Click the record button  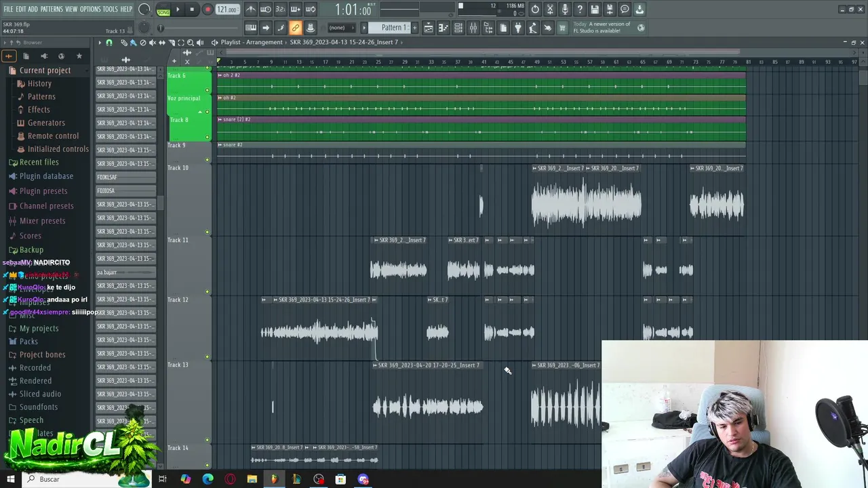(208, 9)
